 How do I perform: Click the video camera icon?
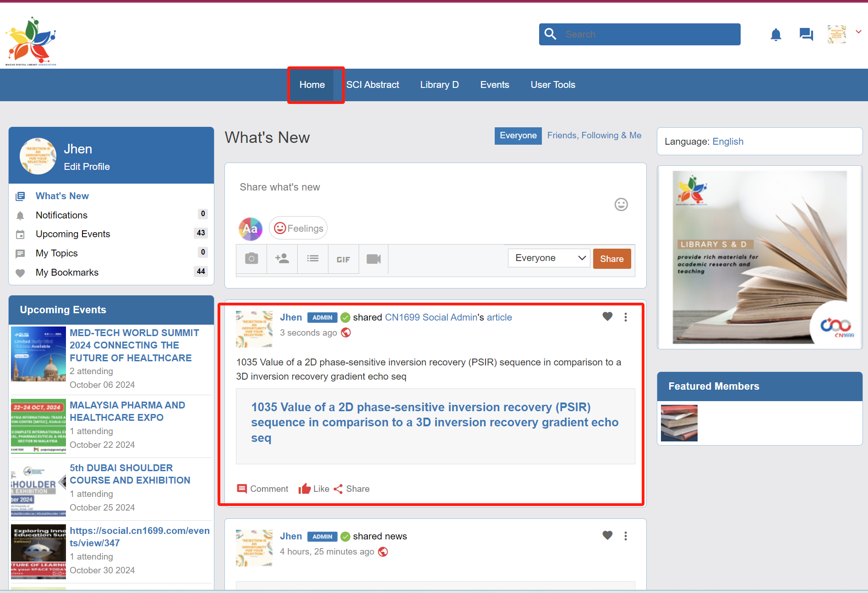[374, 259]
